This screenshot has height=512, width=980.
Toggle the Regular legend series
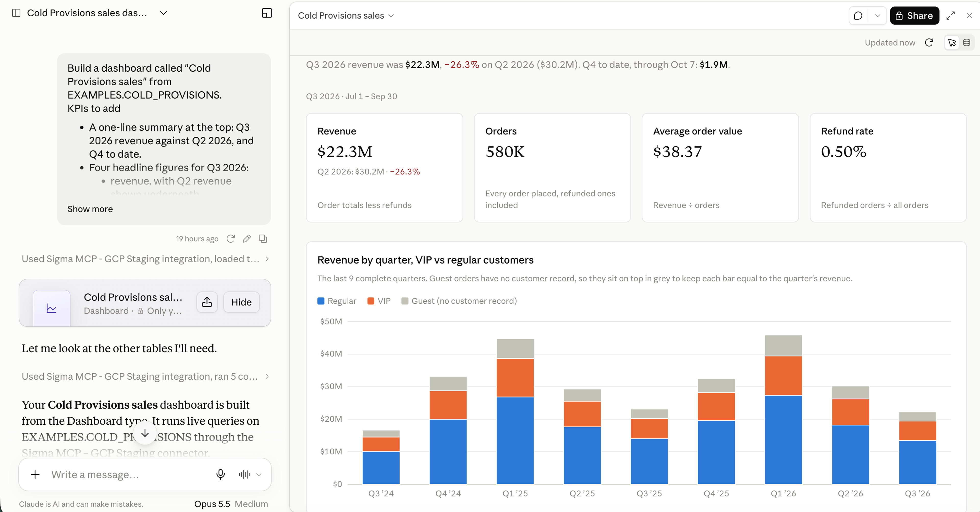point(337,301)
